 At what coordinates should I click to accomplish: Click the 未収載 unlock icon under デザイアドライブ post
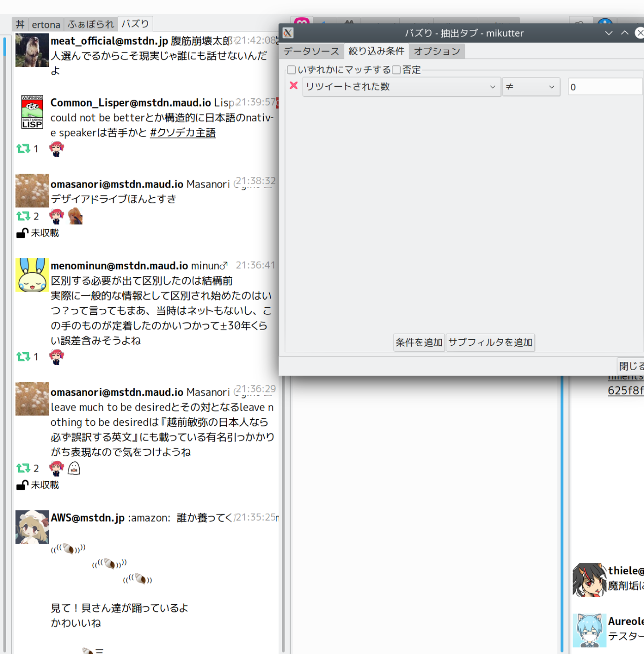(x=22, y=233)
